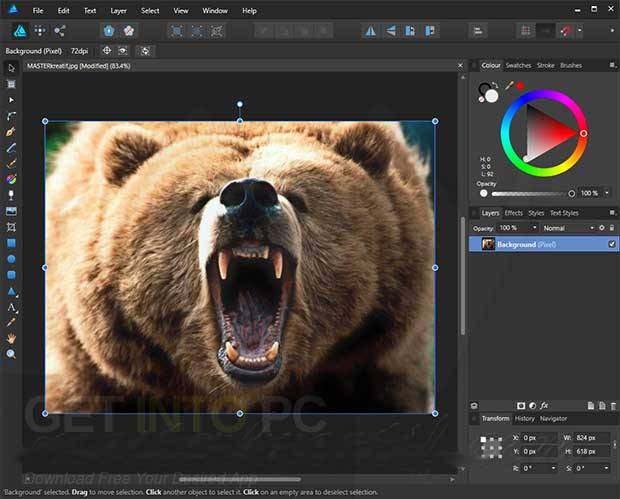Delete layer using trash icon in Layers panel
The image size is (620, 499).
pyautogui.click(x=613, y=406)
